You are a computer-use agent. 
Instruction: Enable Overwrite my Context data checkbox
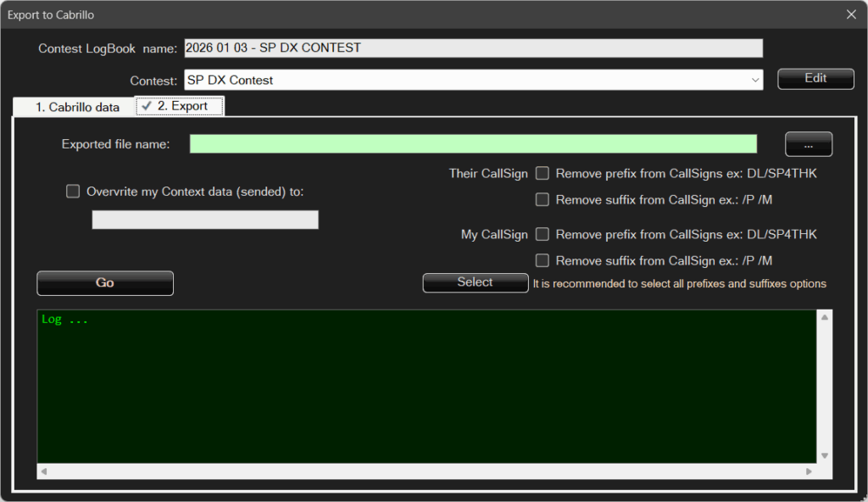(x=73, y=192)
